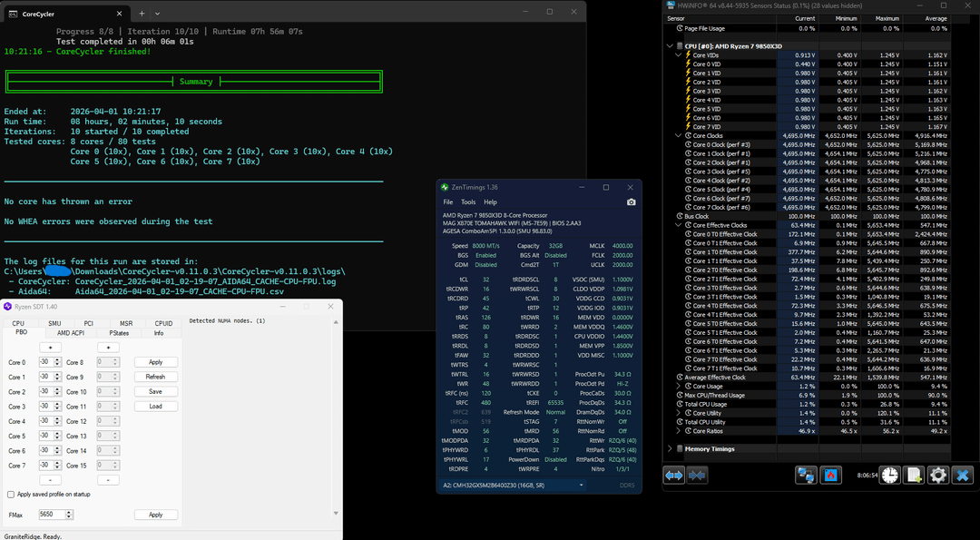This screenshot has height=540, width=980.
Task: Click HWiNFO expand columns arrows icon
Action: (x=674, y=475)
